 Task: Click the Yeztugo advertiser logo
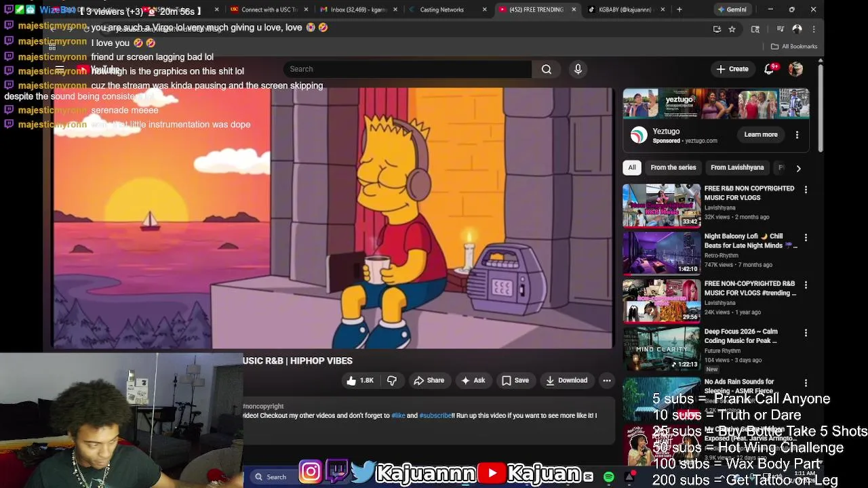coord(639,135)
